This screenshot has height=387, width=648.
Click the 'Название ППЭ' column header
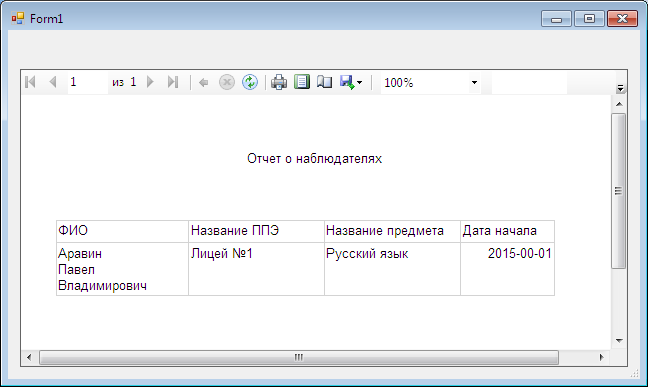(x=256, y=231)
